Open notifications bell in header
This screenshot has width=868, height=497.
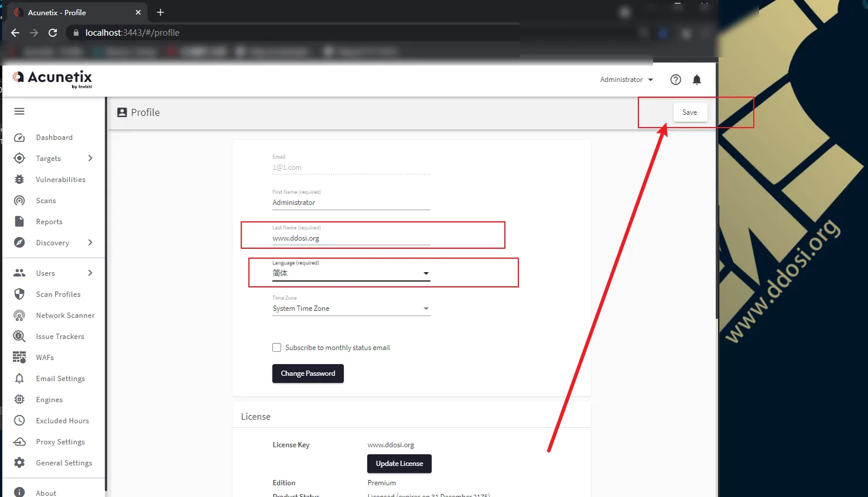(696, 80)
